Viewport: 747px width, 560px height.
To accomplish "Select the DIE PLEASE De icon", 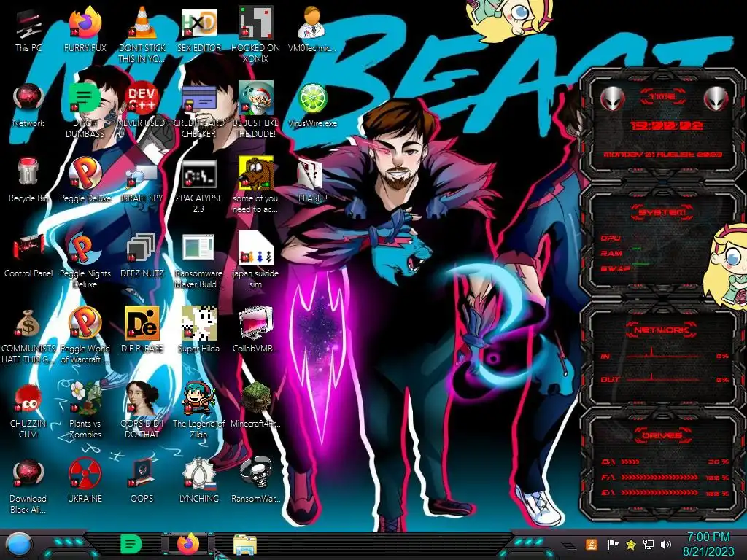I will pos(142,331).
